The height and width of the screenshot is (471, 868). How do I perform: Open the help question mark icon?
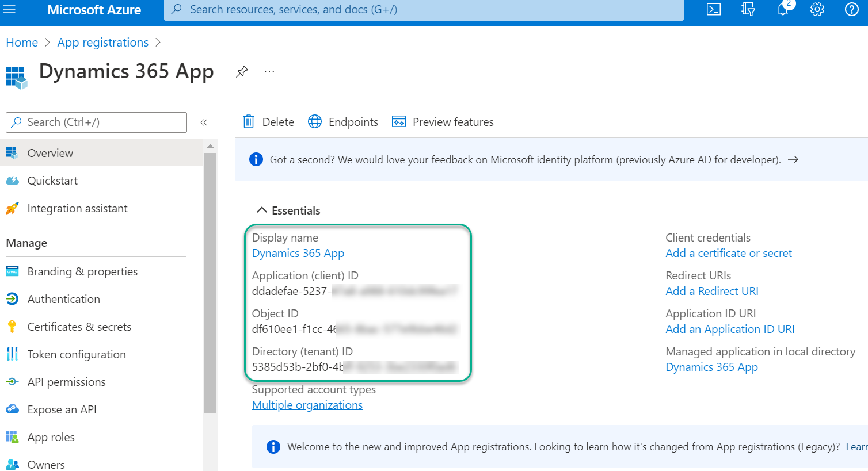(852, 9)
